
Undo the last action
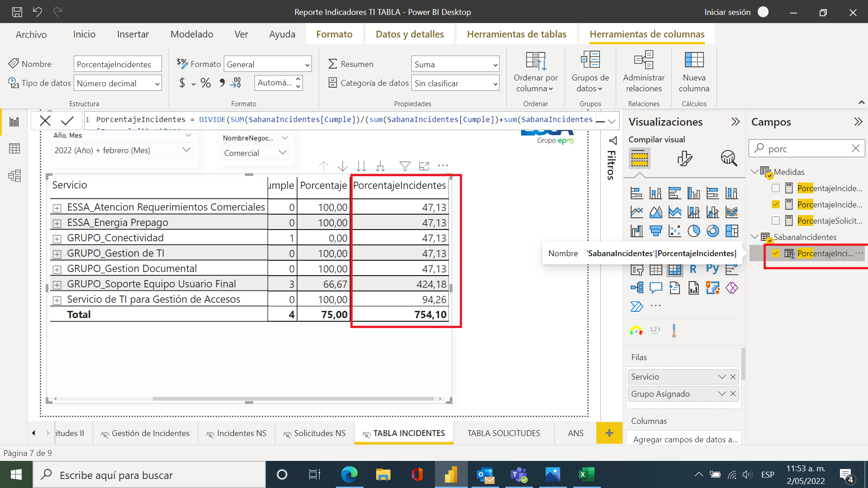(37, 12)
